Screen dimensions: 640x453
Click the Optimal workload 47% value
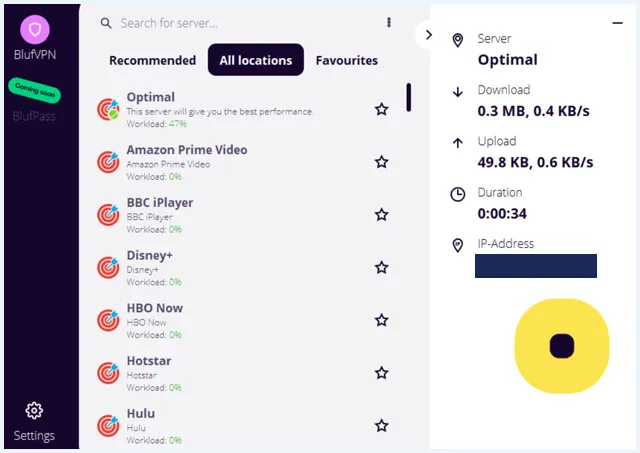178,124
